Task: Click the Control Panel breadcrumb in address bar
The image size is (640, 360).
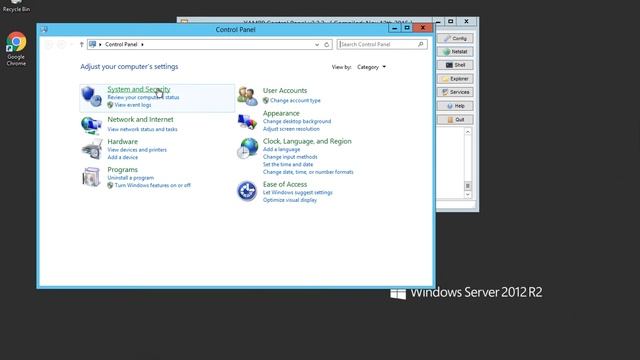Action: pyautogui.click(x=121, y=44)
